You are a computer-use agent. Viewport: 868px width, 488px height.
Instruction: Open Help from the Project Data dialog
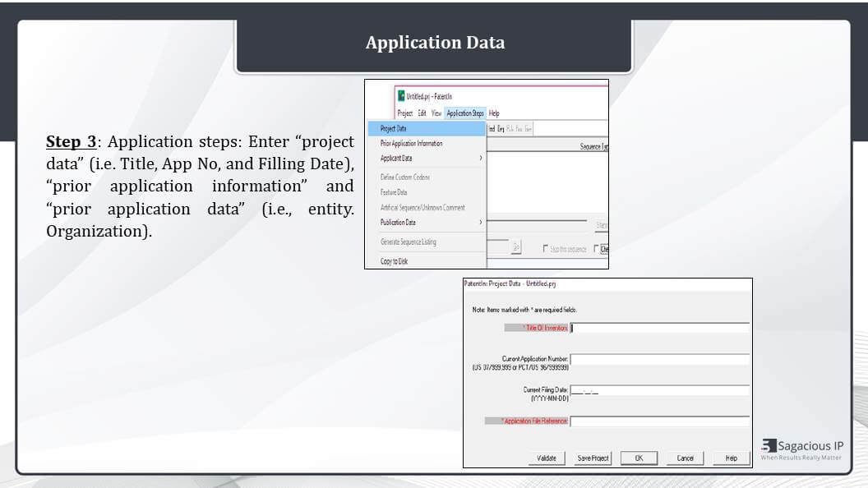point(732,458)
